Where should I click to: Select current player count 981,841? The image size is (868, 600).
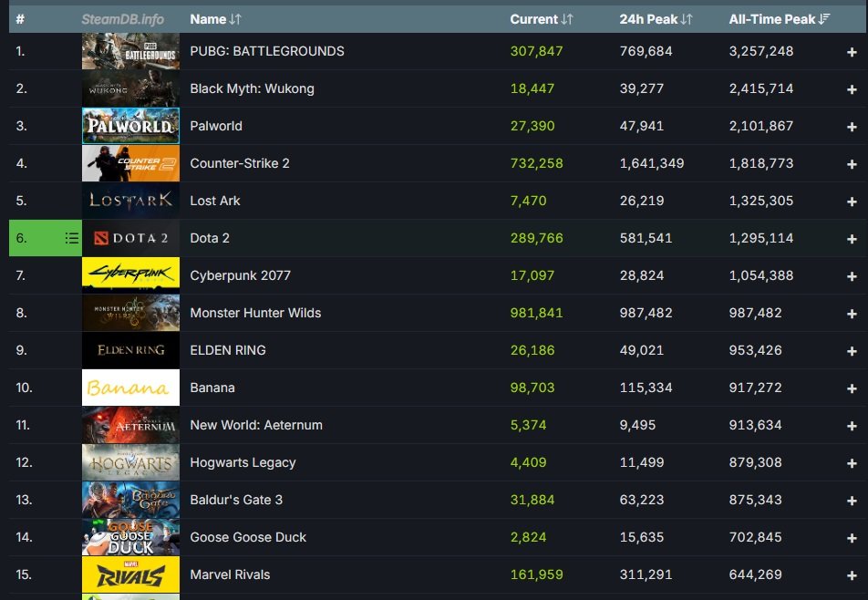point(536,313)
